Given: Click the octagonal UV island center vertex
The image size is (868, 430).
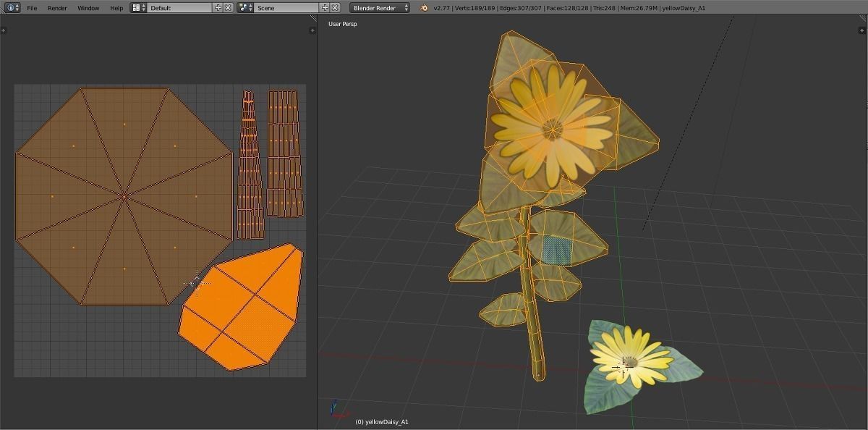Looking at the screenshot, I should (124, 196).
